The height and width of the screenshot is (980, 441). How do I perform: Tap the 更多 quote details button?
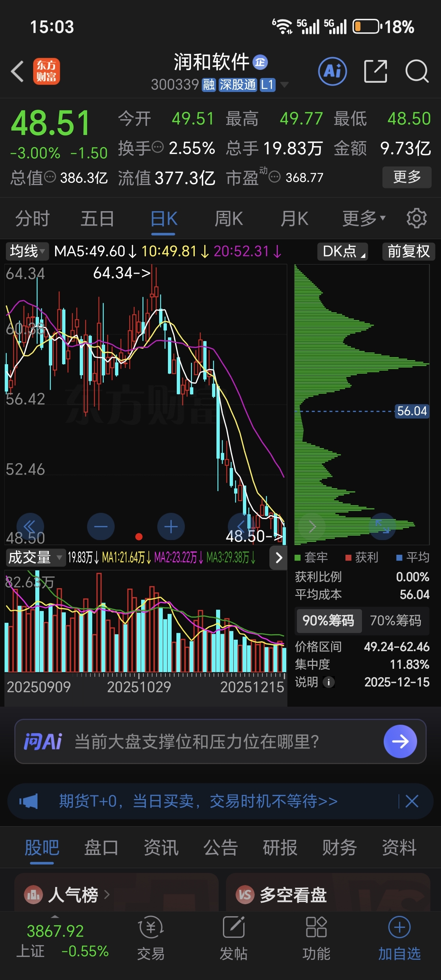[407, 177]
